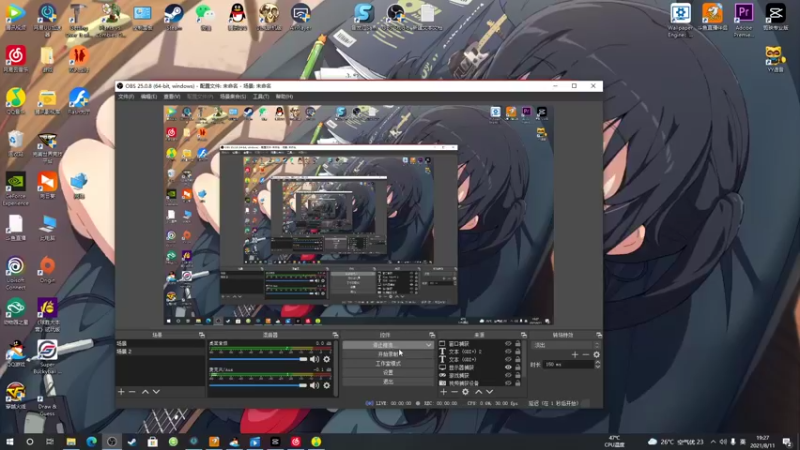Open the Ubisoft Connect desktop icon
The height and width of the screenshot is (450, 800).
click(x=16, y=273)
